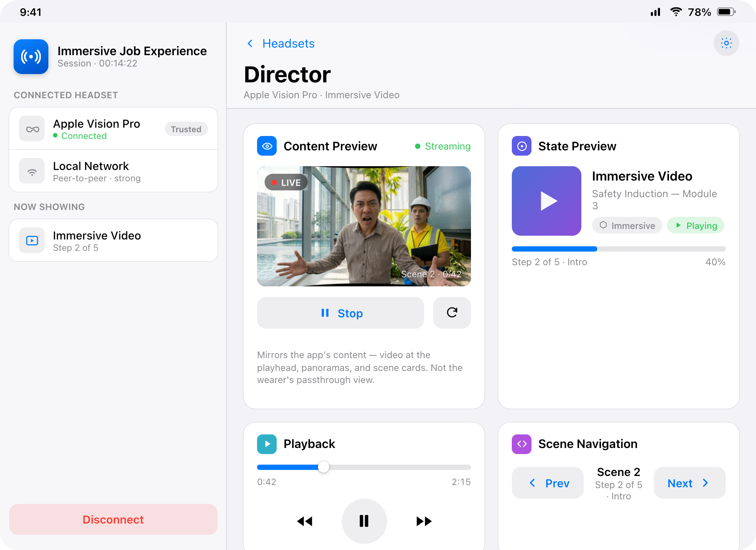The height and width of the screenshot is (550, 756).
Task: Open the Immersive Job Experience app icon
Action: click(x=31, y=57)
